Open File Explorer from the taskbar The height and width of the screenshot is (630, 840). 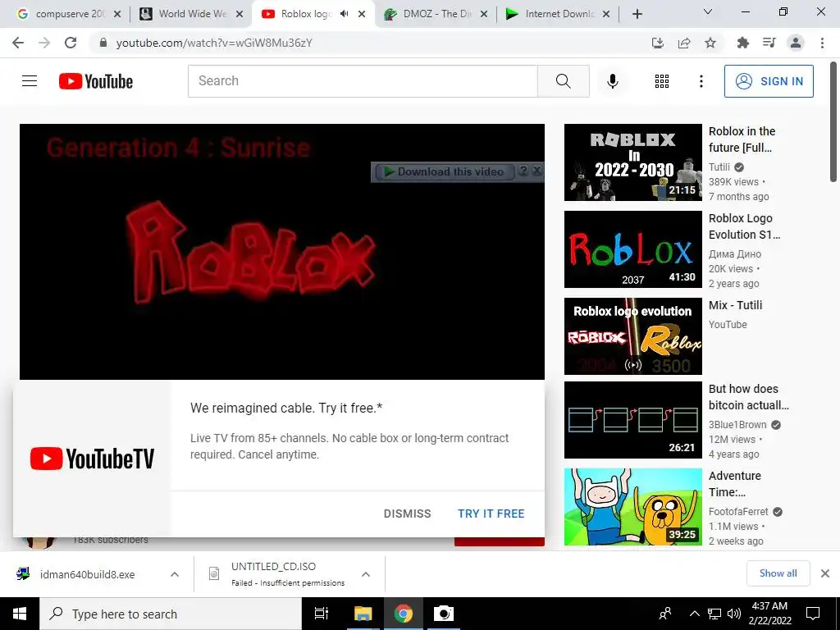click(363, 614)
